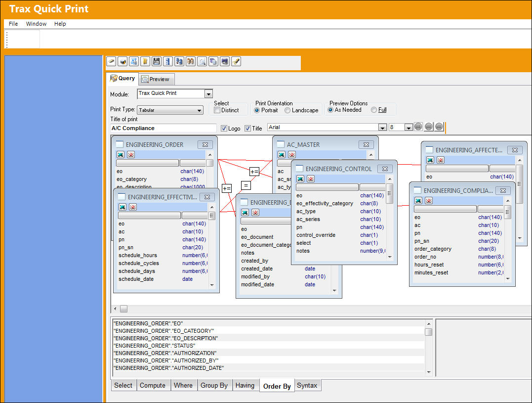Viewport: 532px width, 403px height.
Task: Click the blue icon in ENGINEERING_AFFECTE table
Action: coord(430,160)
